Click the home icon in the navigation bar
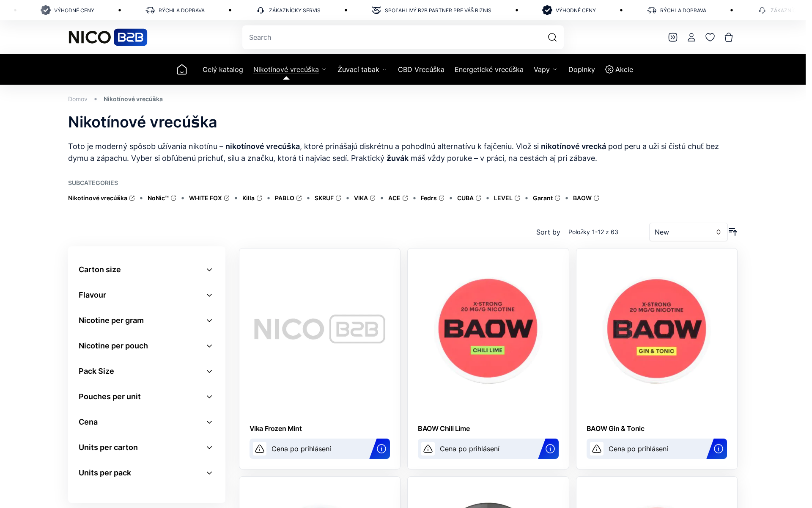 pyautogui.click(x=181, y=69)
